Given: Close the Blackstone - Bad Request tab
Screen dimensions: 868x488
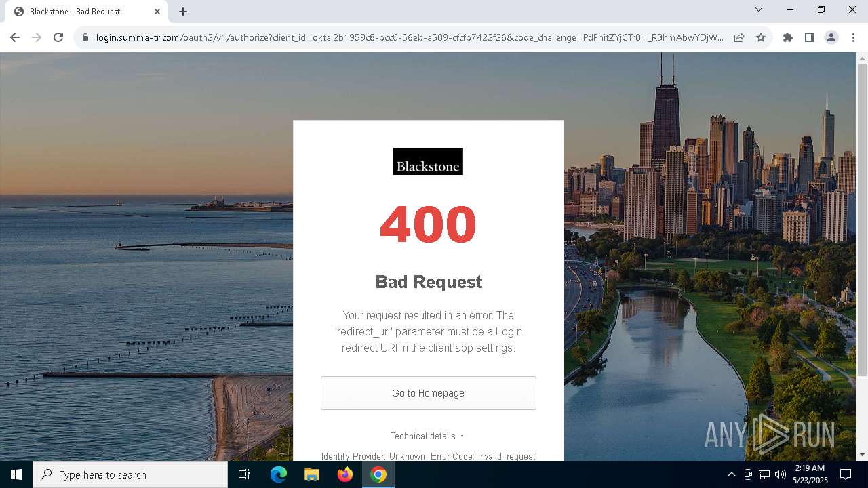Looking at the screenshot, I should pyautogui.click(x=157, y=11).
